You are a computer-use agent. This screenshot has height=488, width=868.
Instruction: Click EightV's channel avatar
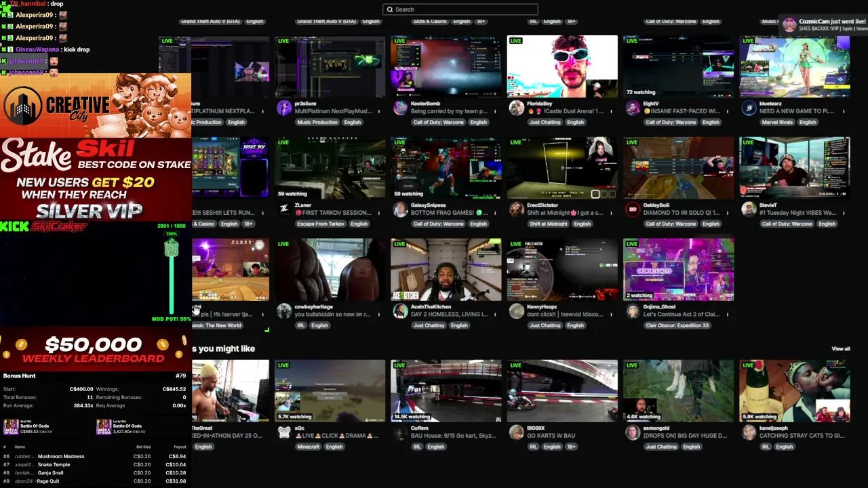(633, 108)
